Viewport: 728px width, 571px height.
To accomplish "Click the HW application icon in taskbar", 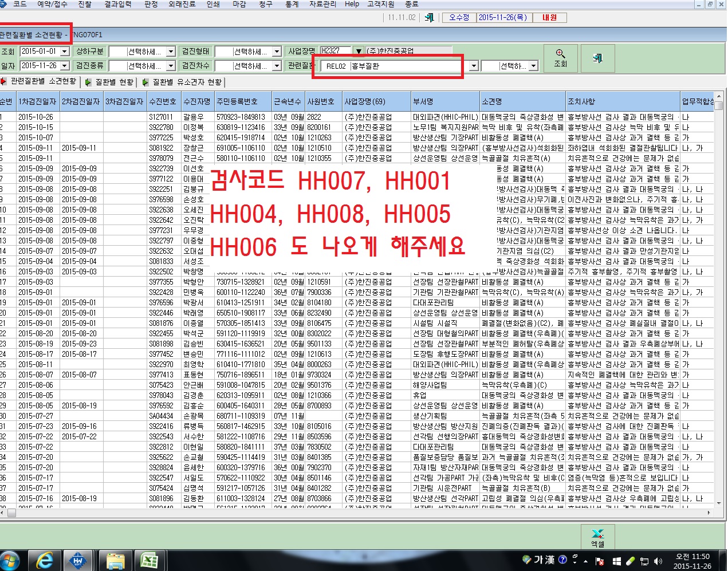I will click(x=79, y=560).
